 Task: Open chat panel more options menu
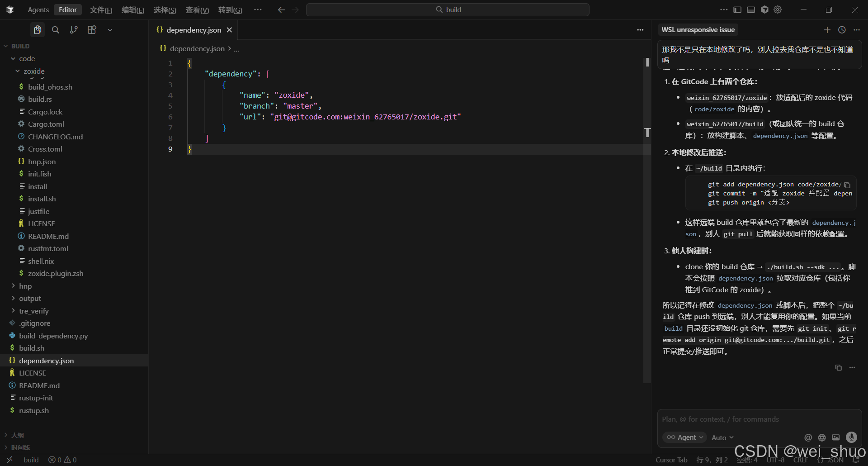857,30
